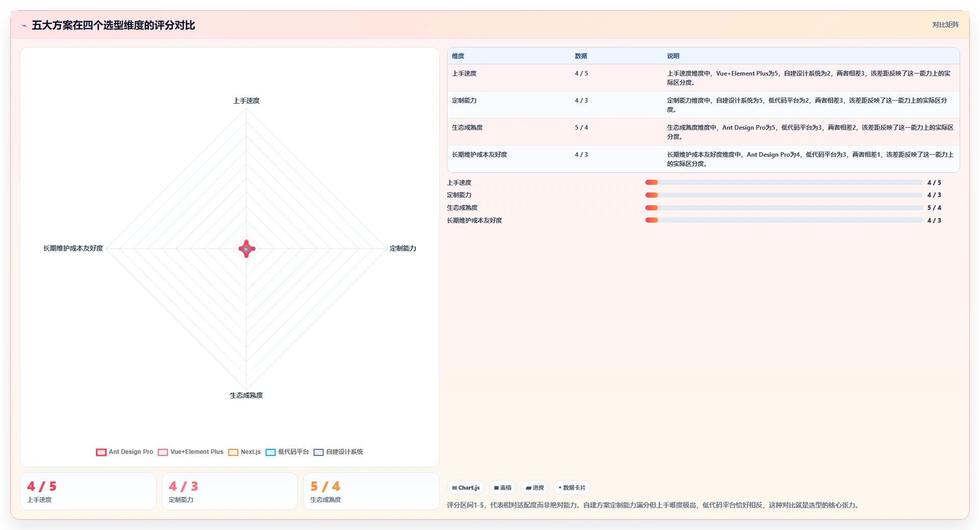
Task: Click 5 / 4 value beside progress bar
Action: 934,208
